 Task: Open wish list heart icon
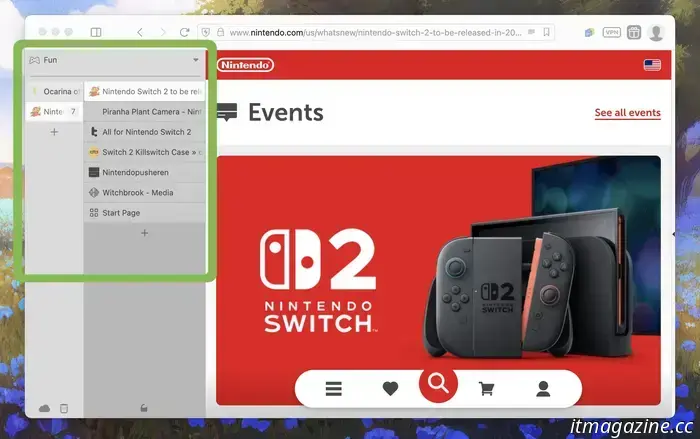(390, 389)
